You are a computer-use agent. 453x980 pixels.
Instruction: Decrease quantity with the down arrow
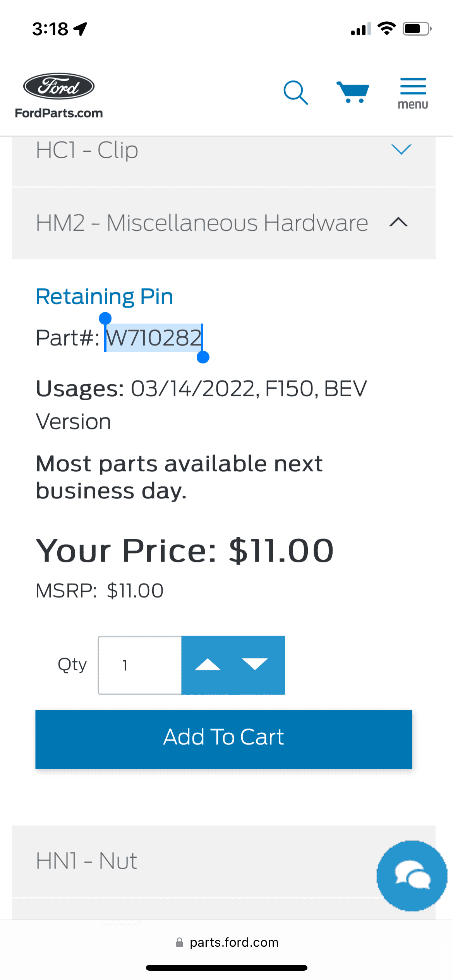[255, 665]
